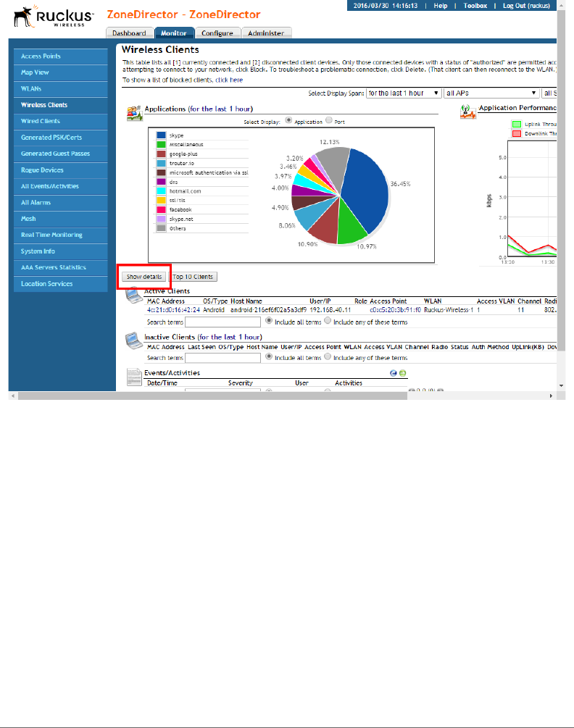Click the Application Performance antenna icon

[468, 112]
